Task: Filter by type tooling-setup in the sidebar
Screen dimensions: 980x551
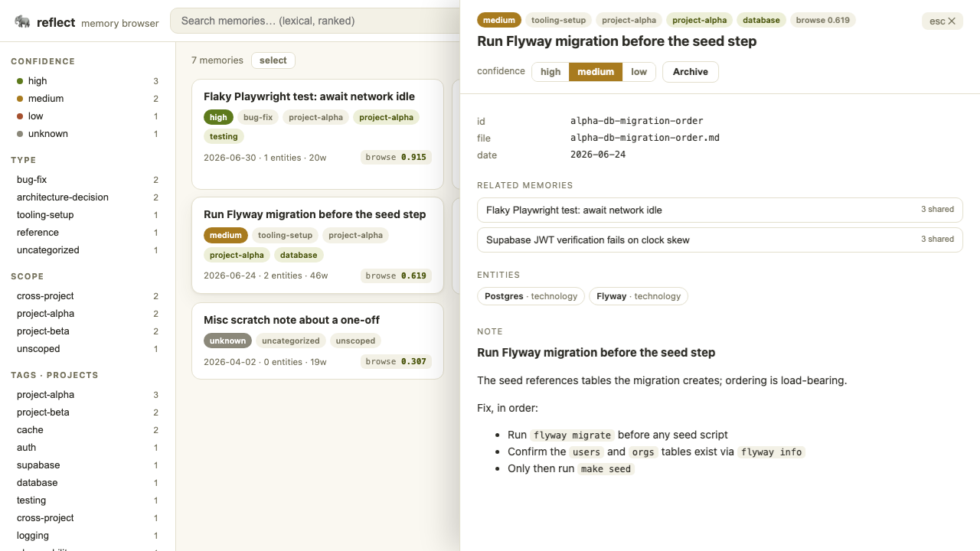Action: pyautogui.click(x=87, y=215)
